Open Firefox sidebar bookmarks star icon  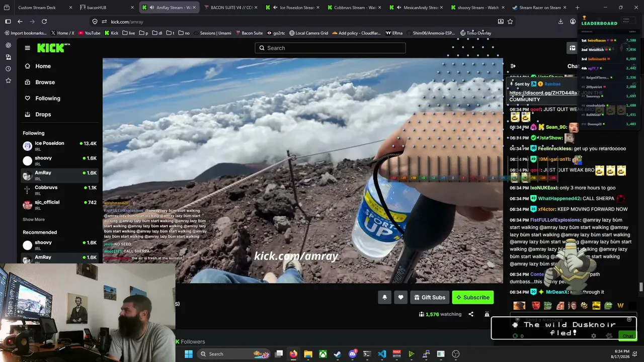click(9, 80)
